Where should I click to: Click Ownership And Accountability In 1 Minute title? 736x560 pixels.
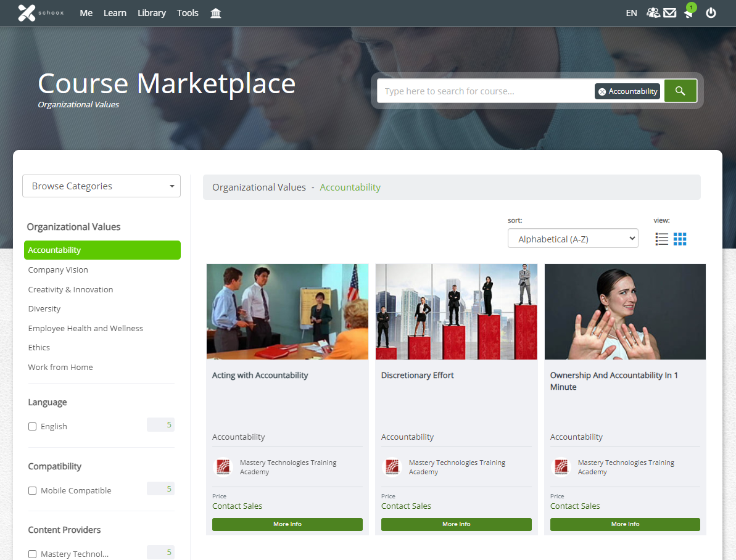(x=614, y=381)
